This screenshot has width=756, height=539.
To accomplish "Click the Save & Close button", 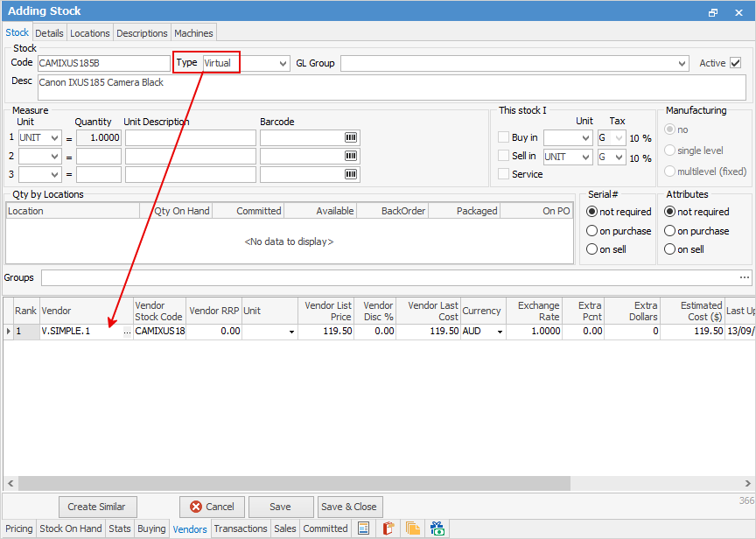I will coord(350,507).
